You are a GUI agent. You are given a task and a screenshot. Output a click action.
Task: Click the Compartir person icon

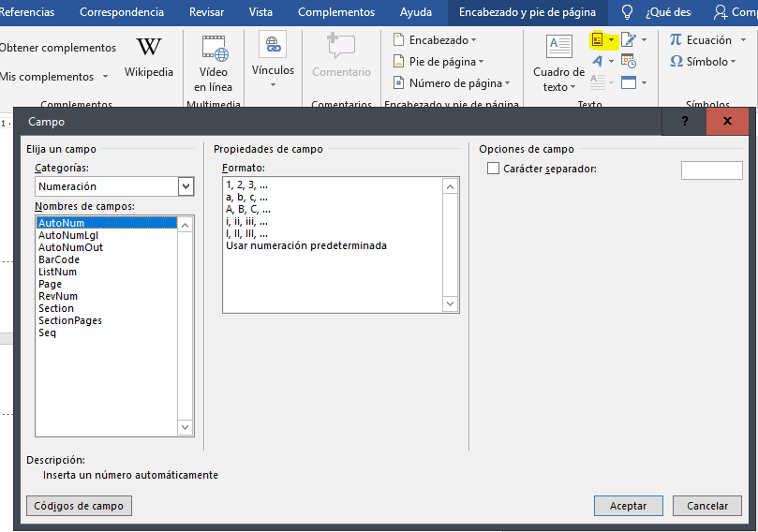click(x=721, y=12)
